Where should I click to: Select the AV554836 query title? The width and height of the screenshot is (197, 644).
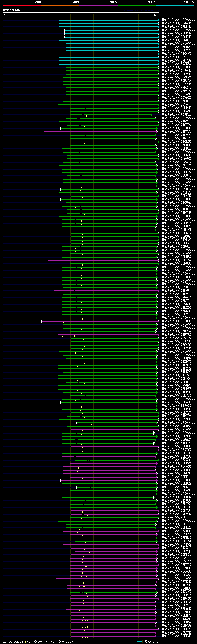tap(12, 10)
